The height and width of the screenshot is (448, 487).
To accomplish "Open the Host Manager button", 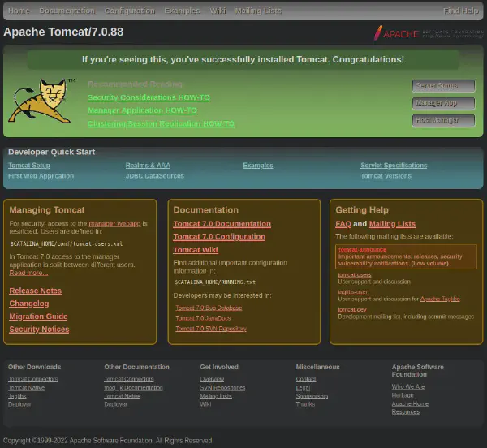I will click(x=443, y=120).
